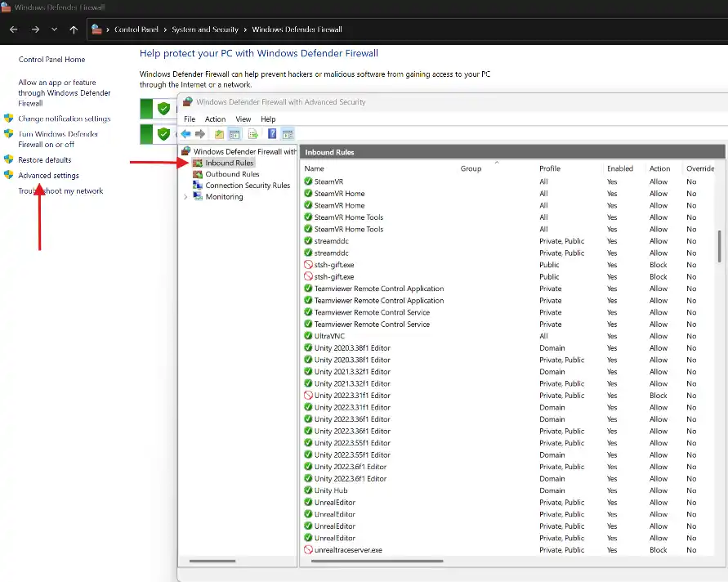This screenshot has height=582, width=728.
Task: Click the firewall root node icon in tree
Action: pos(186,151)
